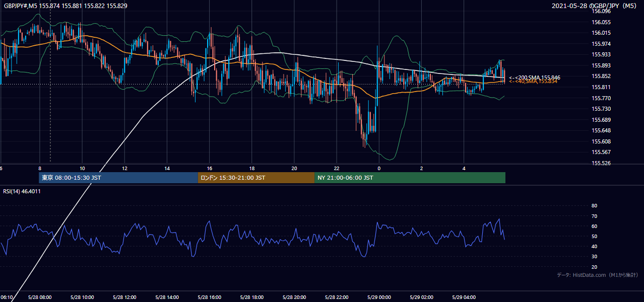Click price axis label 155.974
The height and width of the screenshot is (302, 644).
tap(601, 44)
